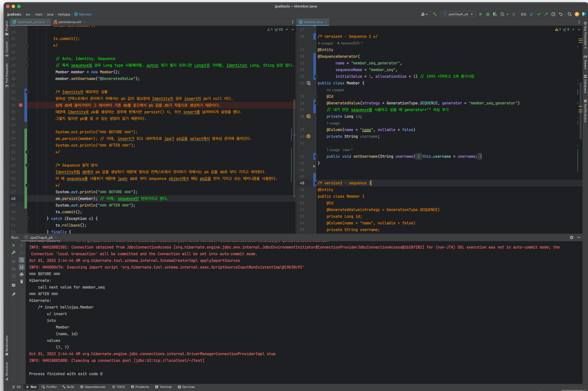Toggle soft-wrap in Run console
588x391 pixels.
coord(22,260)
